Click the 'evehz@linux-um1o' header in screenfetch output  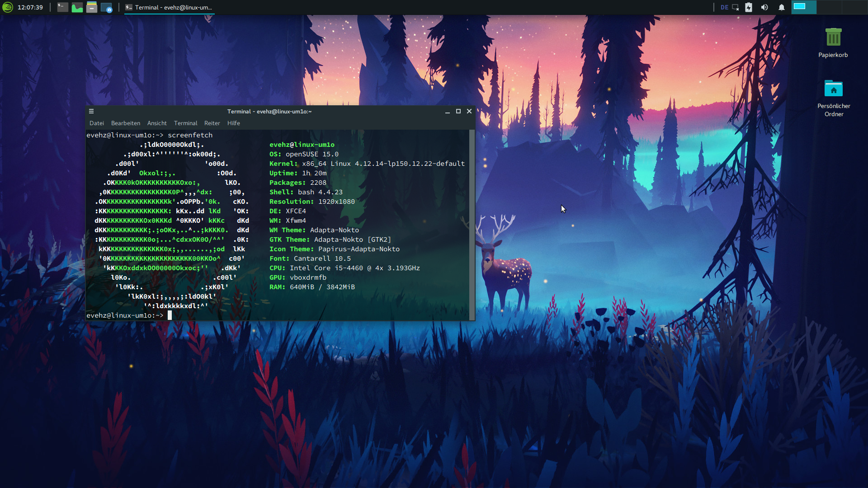(x=302, y=145)
